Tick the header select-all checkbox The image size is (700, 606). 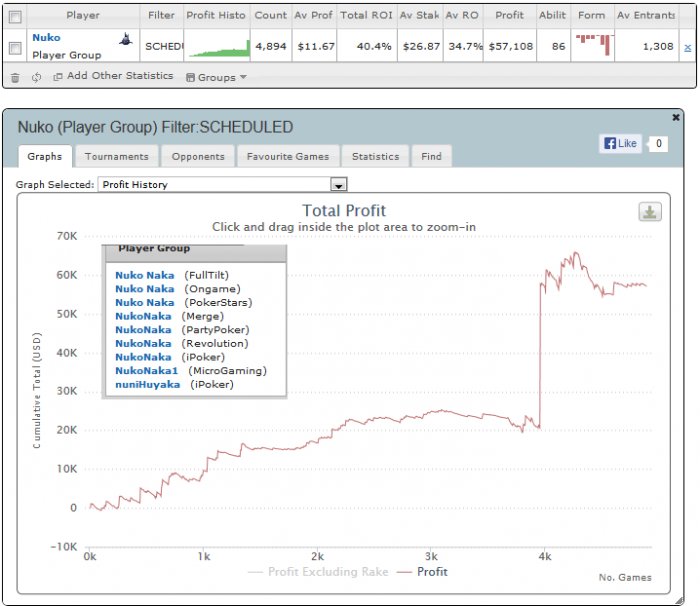click(x=15, y=17)
